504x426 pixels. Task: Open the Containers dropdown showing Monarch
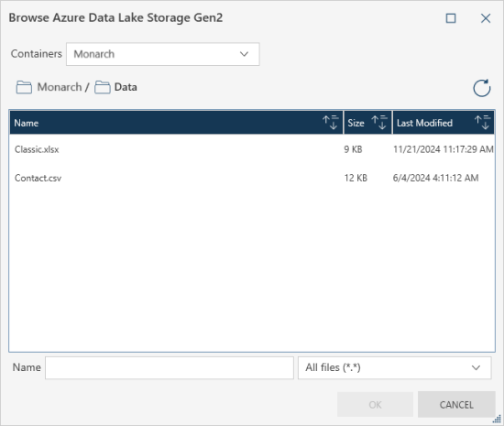pyautogui.click(x=163, y=54)
